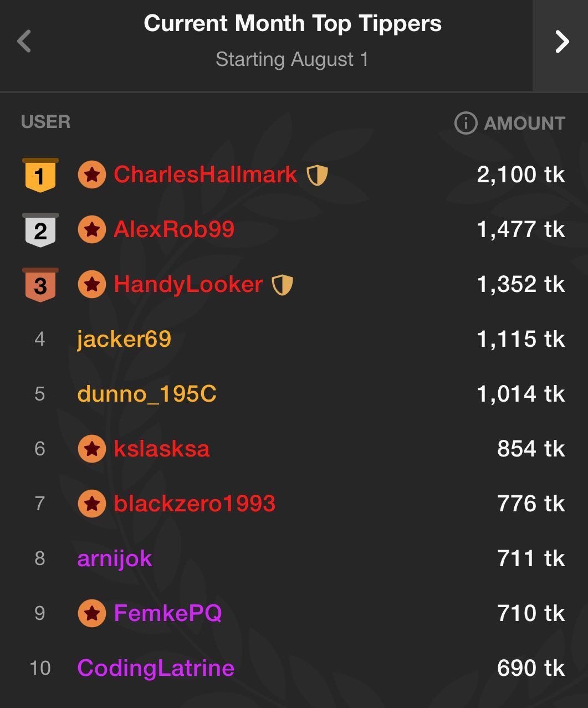Click the star badge beside FemkePQ
Viewport: 588px width, 708px height.
click(92, 613)
